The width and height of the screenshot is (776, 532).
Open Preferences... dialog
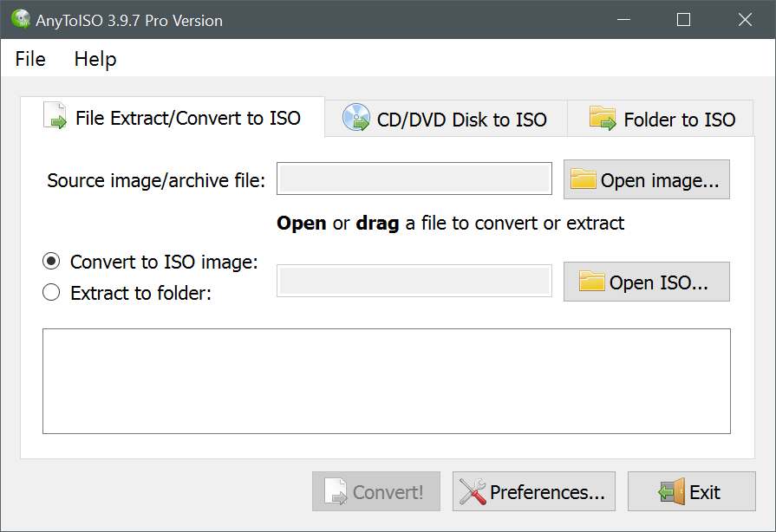click(534, 491)
